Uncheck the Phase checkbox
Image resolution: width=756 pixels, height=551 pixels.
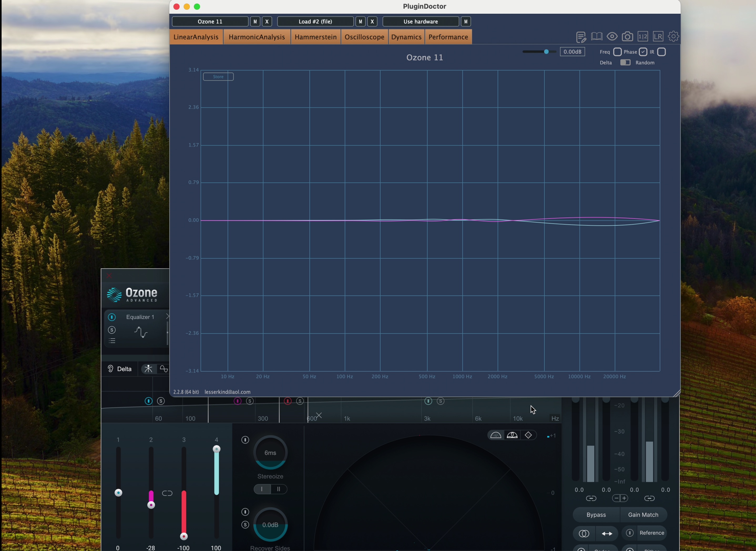pos(643,52)
